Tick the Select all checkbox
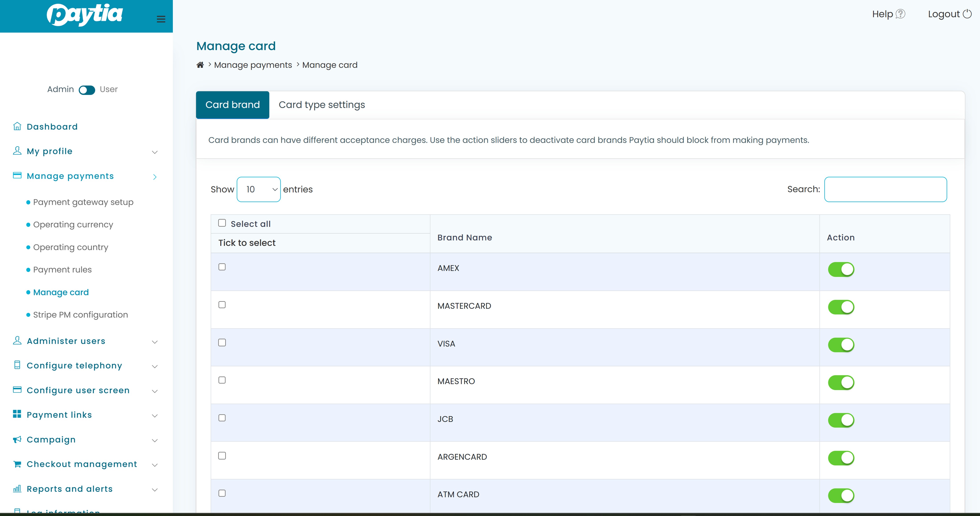 pyautogui.click(x=222, y=223)
